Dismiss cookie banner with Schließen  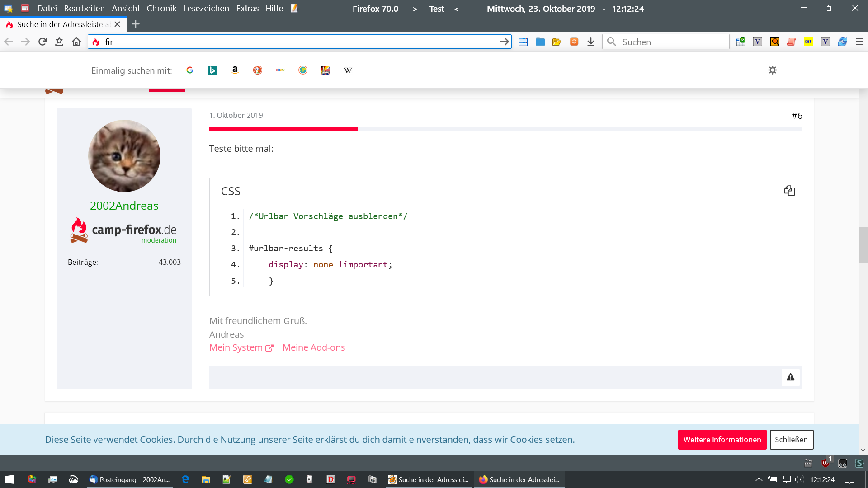coord(791,440)
